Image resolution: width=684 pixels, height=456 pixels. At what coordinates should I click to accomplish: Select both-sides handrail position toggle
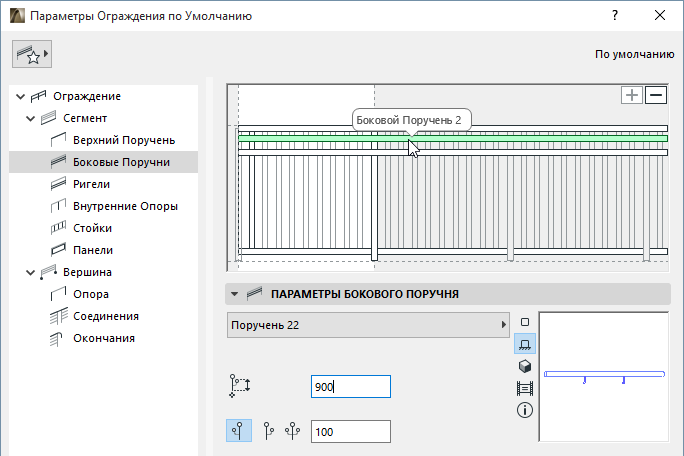point(293,431)
